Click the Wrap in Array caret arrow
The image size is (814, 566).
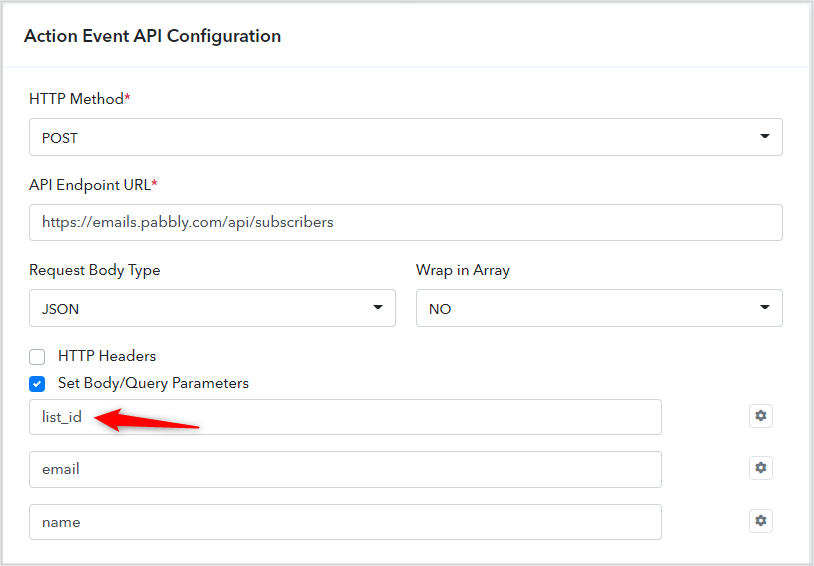coord(765,307)
